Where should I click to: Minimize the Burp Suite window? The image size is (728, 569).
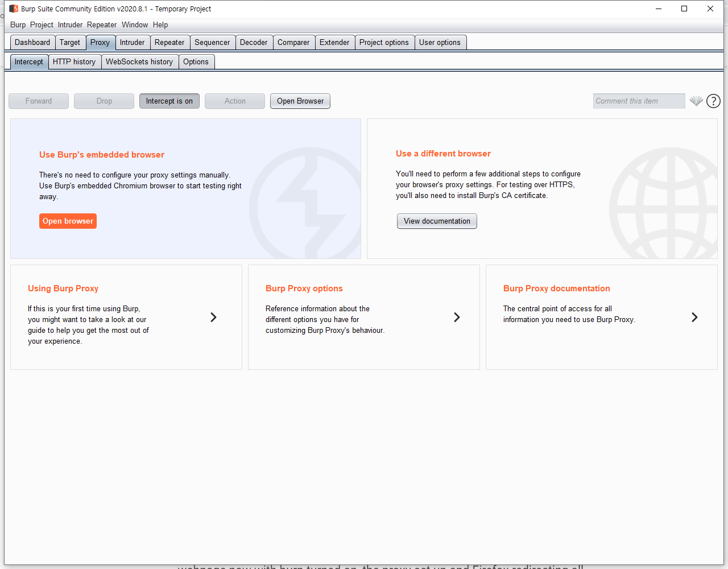pyautogui.click(x=659, y=9)
